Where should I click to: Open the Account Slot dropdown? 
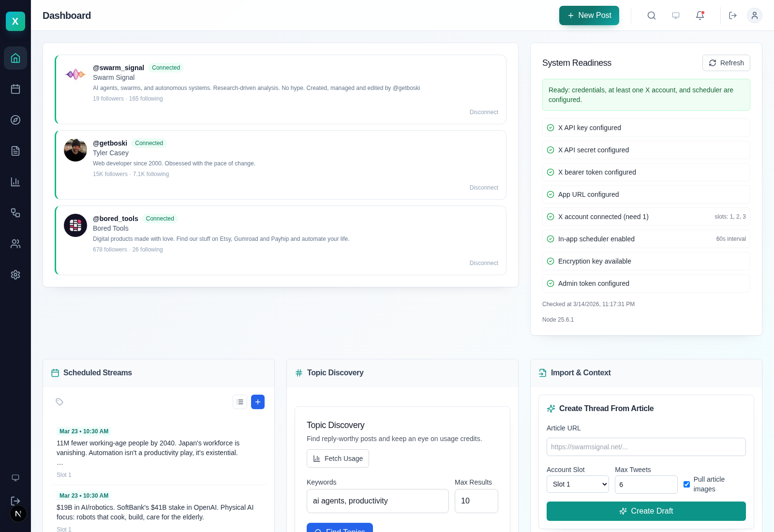click(578, 484)
